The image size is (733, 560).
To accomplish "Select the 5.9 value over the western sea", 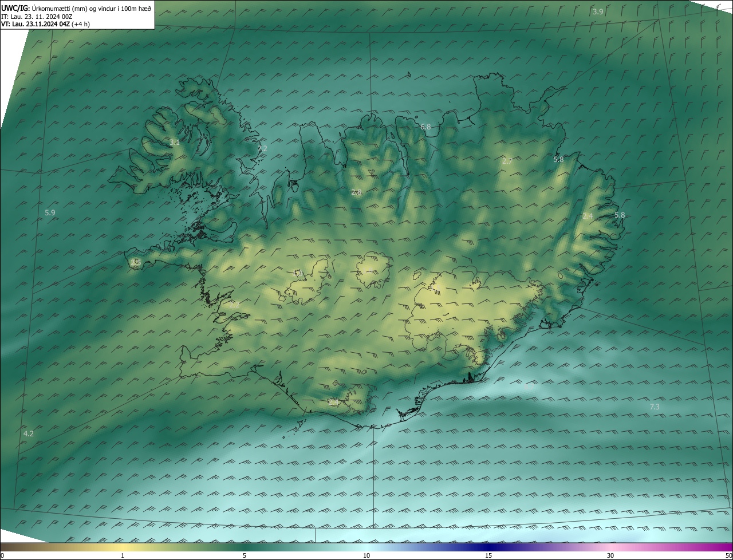I will coord(50,212).
